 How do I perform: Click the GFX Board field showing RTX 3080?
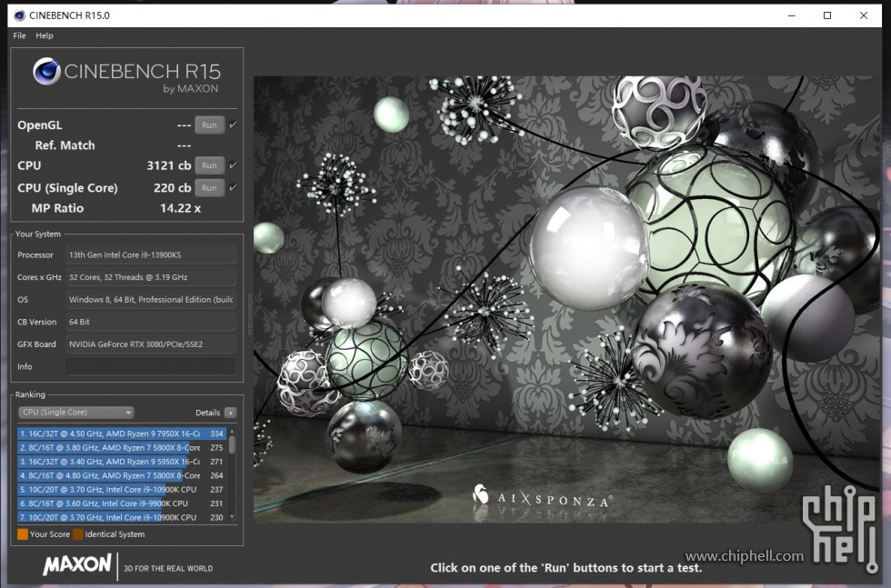151,344
